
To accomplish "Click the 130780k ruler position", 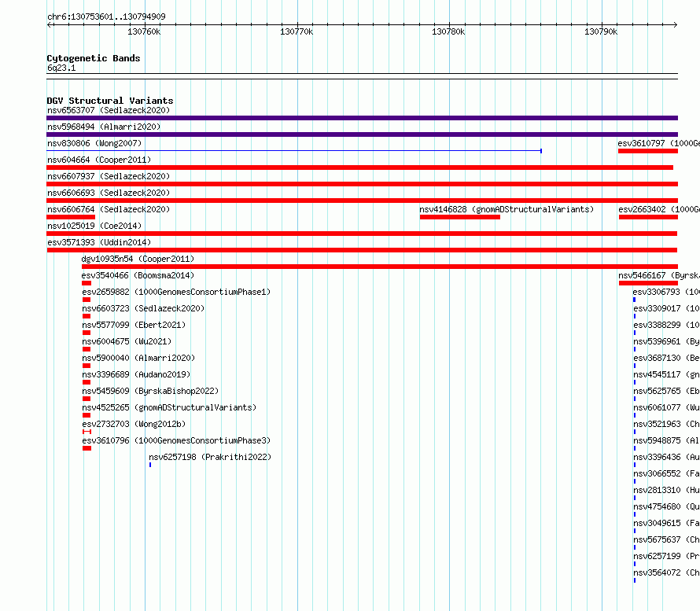I will pyautogui.click(x=448, y=31).
